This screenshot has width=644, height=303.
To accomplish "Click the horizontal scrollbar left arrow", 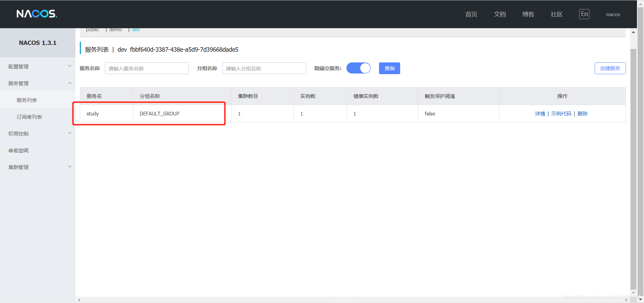I will tap(79, 300).
